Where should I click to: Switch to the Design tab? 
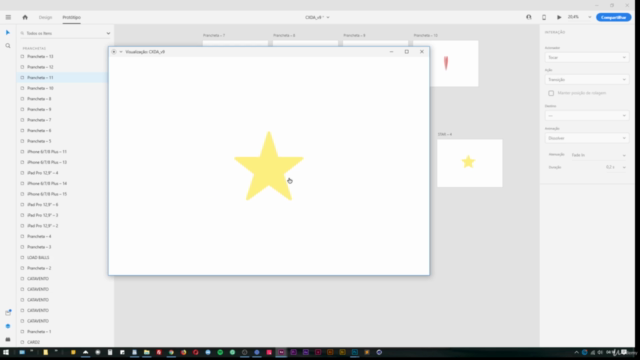(45, 17)
